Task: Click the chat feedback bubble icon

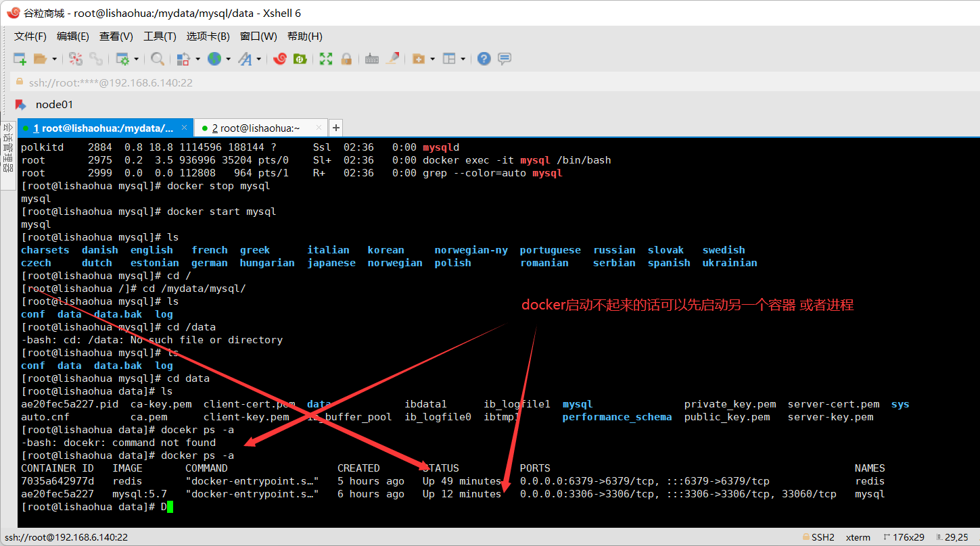Action: [x=505, y=59]
